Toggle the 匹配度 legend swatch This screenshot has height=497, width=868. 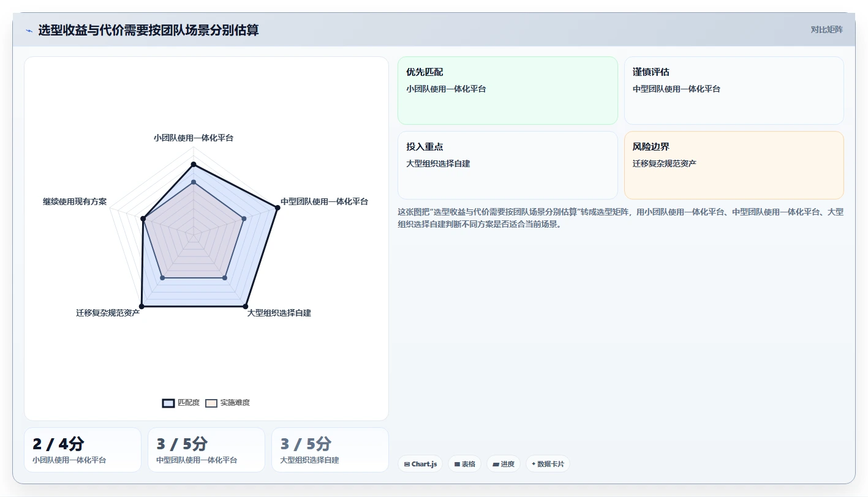click(168, 403)
